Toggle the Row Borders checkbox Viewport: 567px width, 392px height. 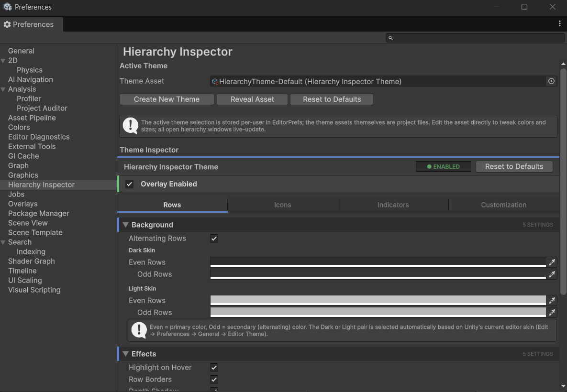click(214, 380)
